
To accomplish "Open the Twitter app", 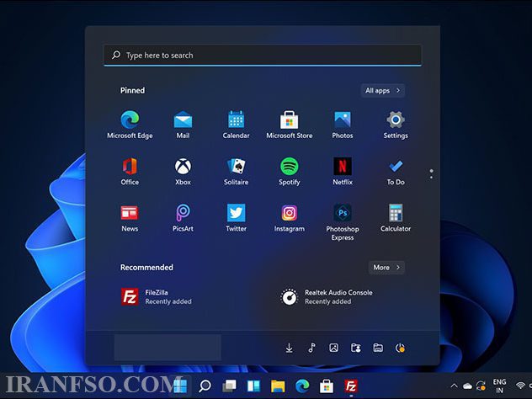I will coord(236,218).
